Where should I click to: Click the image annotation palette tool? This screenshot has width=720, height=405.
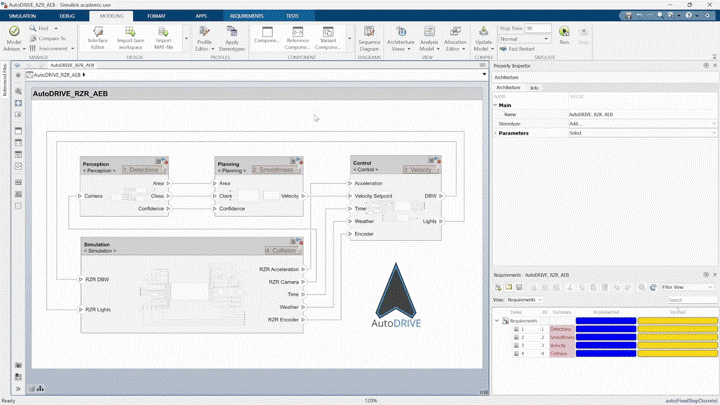[x=18, y=194]
